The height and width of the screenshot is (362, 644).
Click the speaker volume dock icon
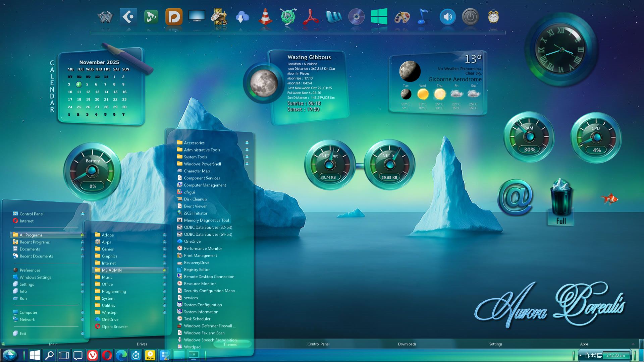(x=447, y=17)
